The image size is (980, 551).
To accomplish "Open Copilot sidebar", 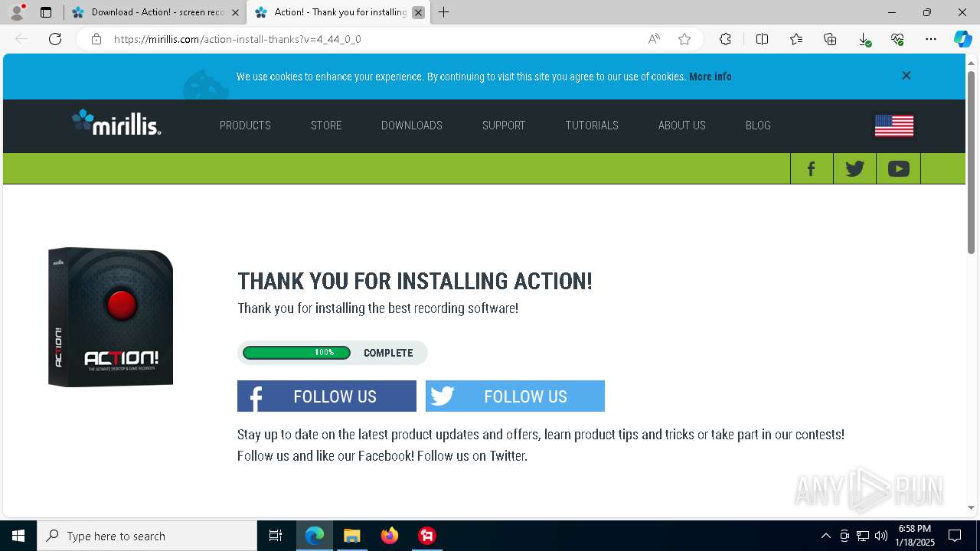I will (962, 39).
